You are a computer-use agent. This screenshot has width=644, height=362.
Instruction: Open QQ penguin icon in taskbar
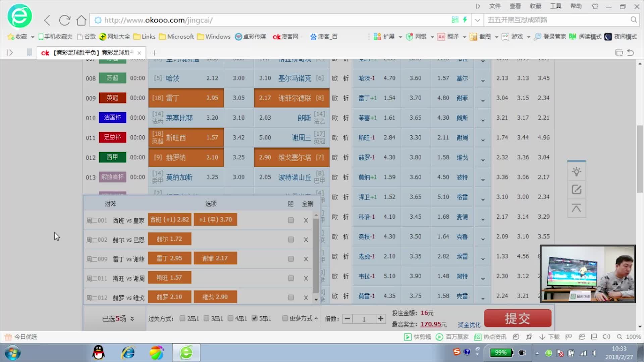click(98, 353)
